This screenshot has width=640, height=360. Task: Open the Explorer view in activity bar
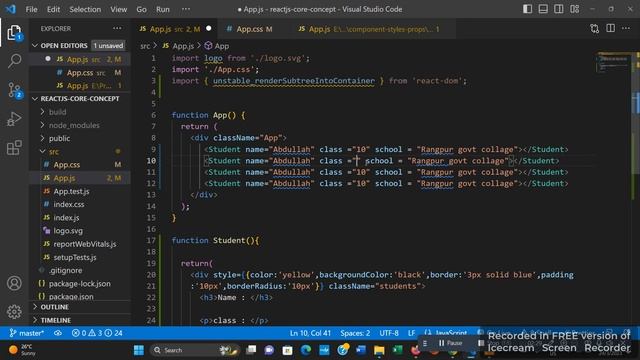[x=14, y=33]
